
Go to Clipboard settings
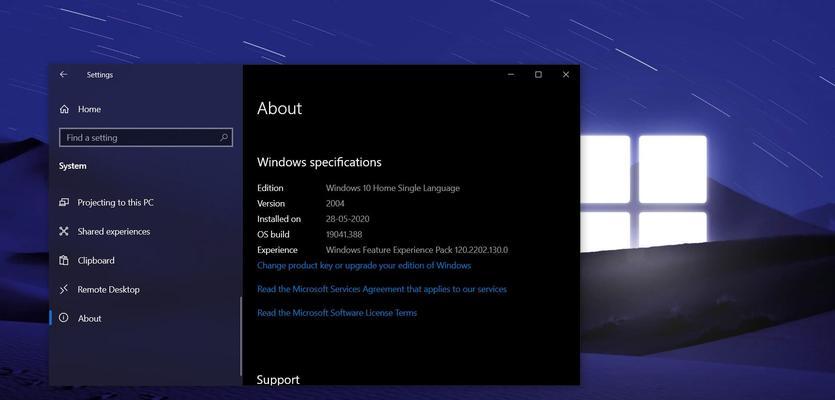[x=96, y=260]
